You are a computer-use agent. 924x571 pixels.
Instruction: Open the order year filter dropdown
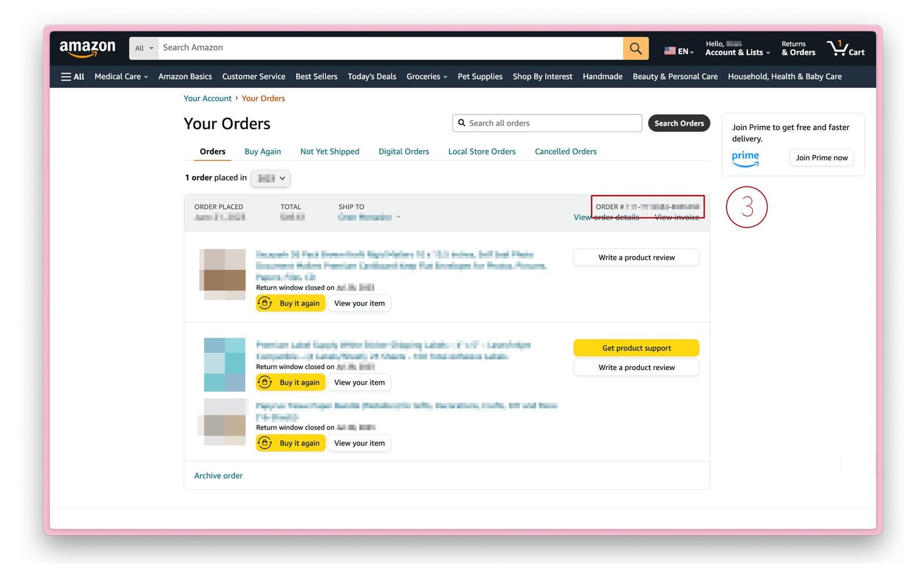coord(270,178)
